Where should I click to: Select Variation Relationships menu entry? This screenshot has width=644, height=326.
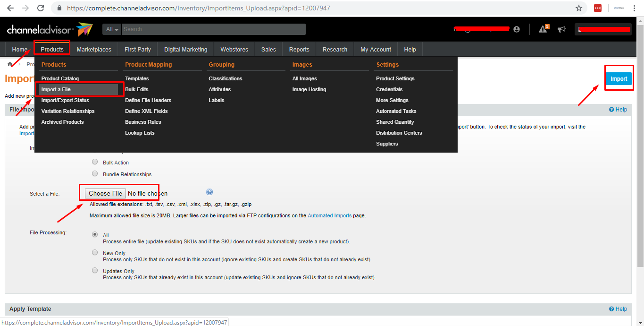[x=68, y=111]
